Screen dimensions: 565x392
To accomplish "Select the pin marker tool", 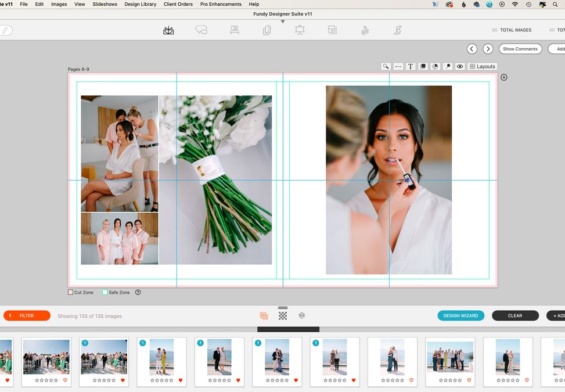I will 448,67.
